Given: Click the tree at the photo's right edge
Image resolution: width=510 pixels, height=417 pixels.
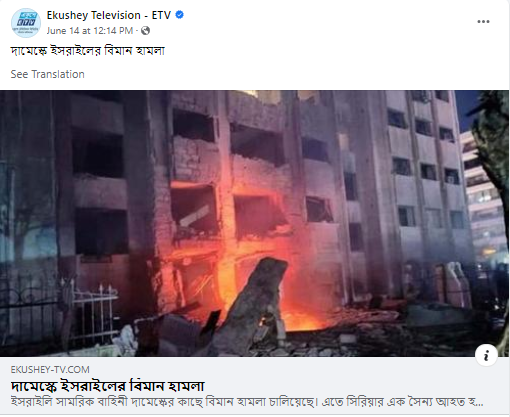Looking at the screenshot, I should (x=492, y=150).
